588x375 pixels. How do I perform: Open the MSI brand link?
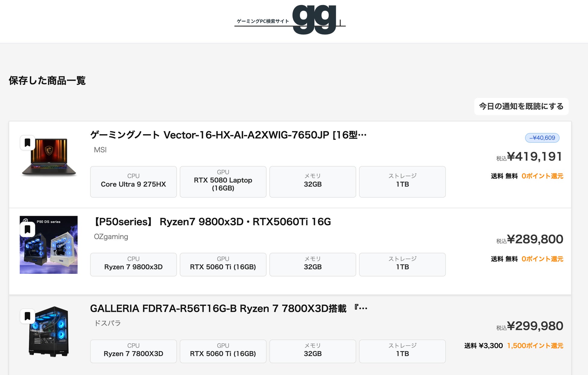click(x=100, y=150)
